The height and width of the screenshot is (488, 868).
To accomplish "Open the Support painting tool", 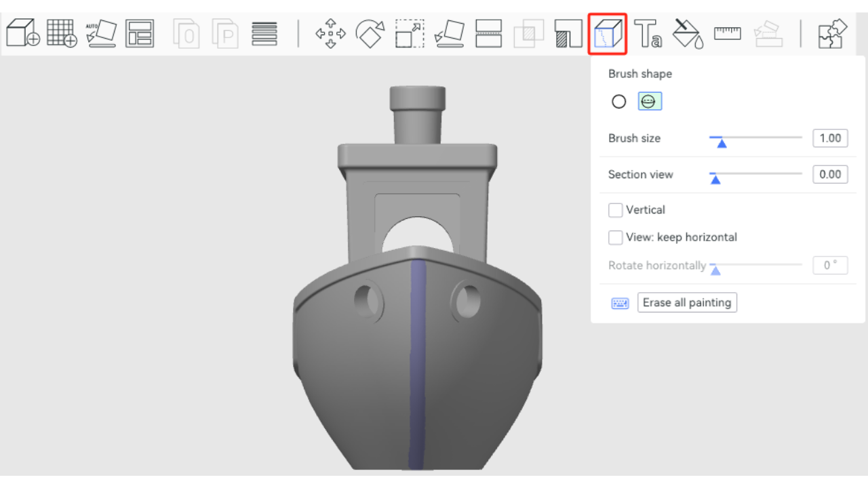I will point(568,33).
